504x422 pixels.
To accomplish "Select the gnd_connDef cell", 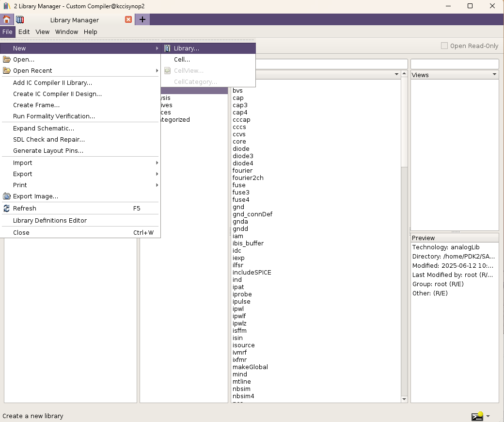I will click(x=252, y=214).
